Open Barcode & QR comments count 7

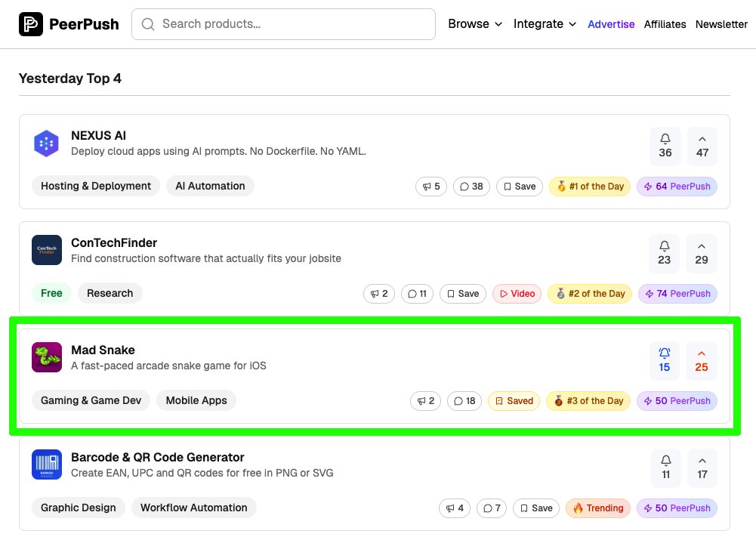(492, 508)
